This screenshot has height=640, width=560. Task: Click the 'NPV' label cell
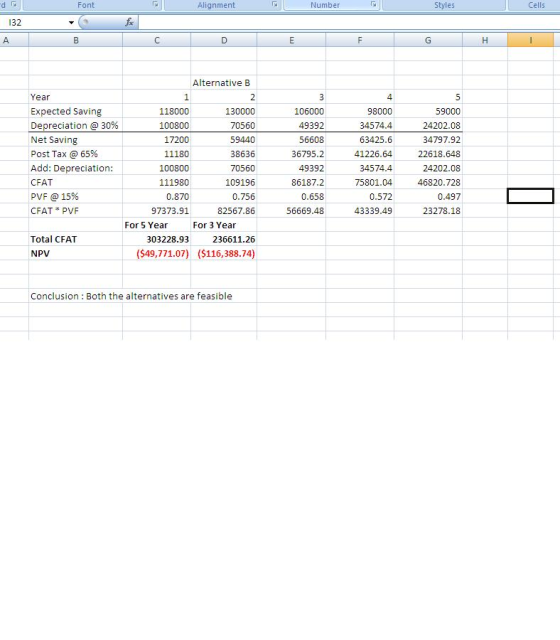coord(76,253)
